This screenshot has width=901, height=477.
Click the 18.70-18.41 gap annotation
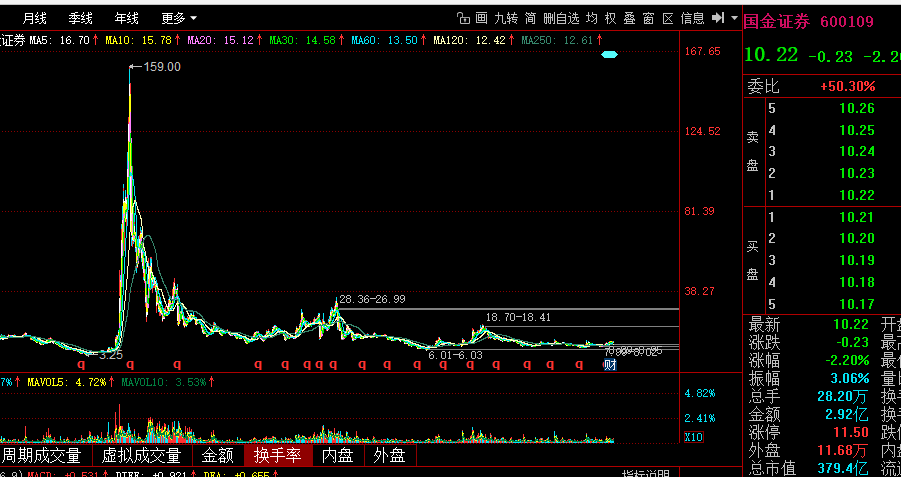point(518,317)
